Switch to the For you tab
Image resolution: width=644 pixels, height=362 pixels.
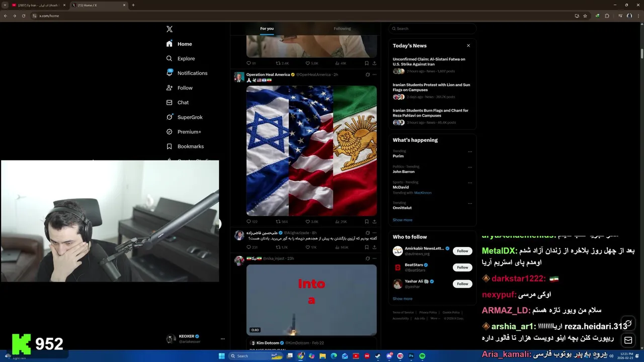click(267, 29)
